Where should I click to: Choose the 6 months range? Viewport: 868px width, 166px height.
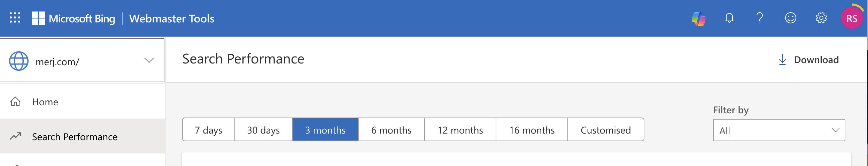click(x=391, y=130)
